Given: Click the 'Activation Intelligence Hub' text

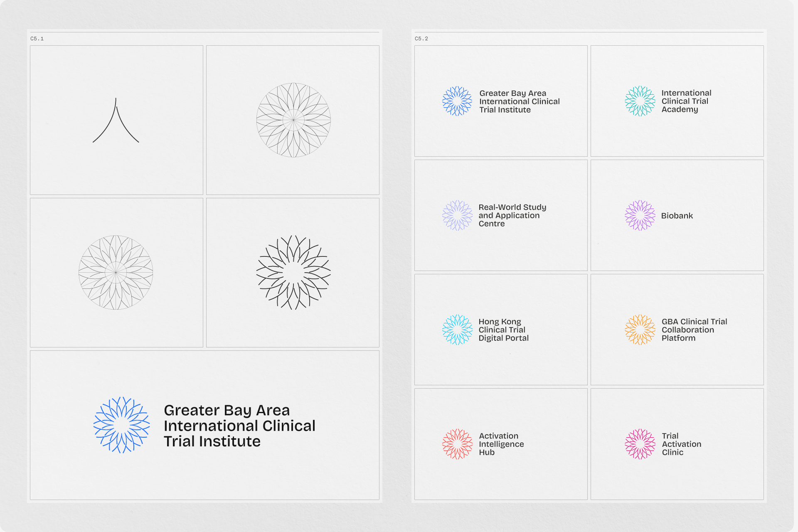Looking at the screenshot, I should (x=501, y=444).
